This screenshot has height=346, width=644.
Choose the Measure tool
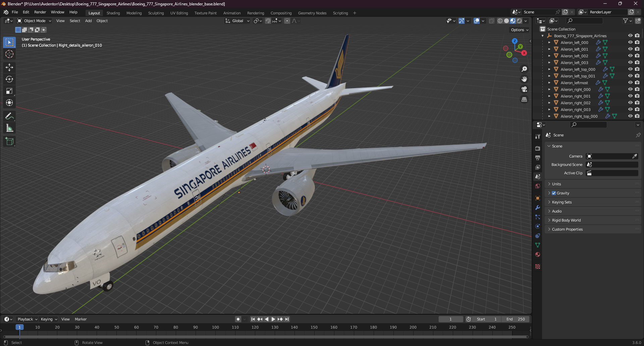pyautogui.click(x=9, y=128)
